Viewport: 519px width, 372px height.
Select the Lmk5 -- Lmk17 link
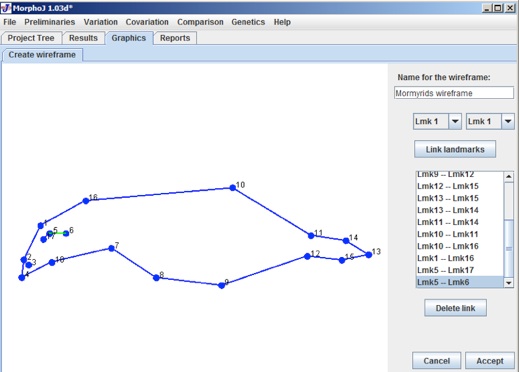460,270
